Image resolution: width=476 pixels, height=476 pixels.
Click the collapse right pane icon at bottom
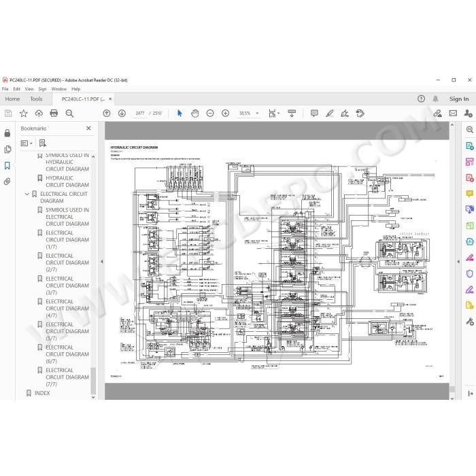coord(471,394)
